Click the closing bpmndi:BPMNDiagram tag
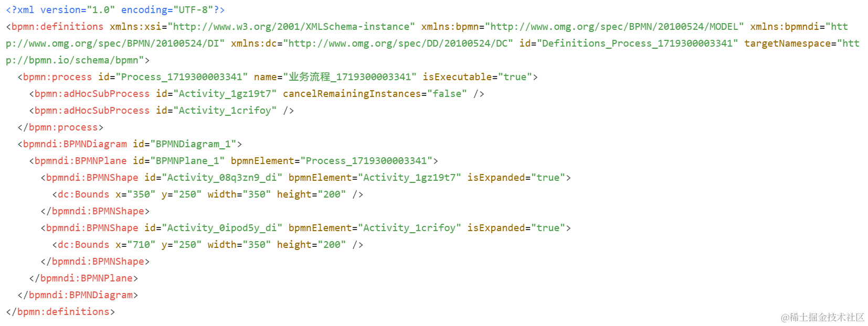The width and height of the screenshot is (868, 326). pos(78,295)
